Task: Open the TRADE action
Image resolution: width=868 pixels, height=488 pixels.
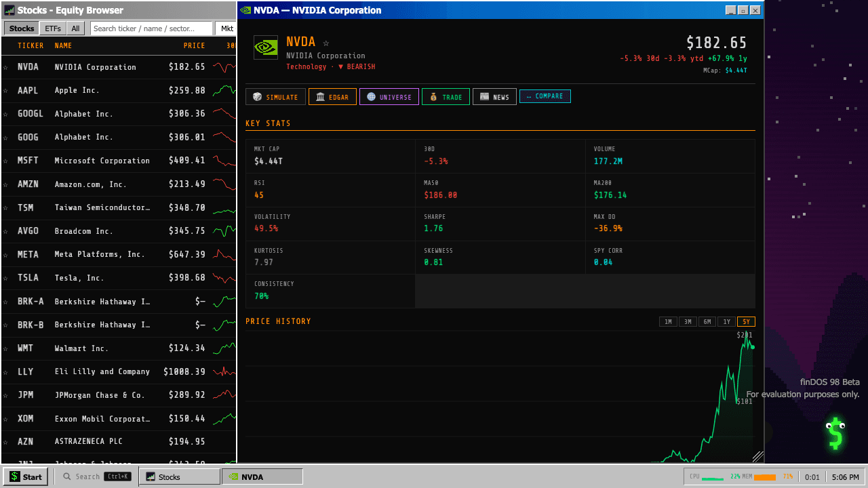Action: [446, 96]
